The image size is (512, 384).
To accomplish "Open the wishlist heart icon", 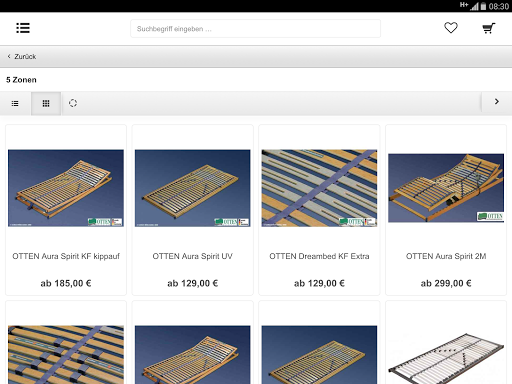I will (x=451, y=28).
